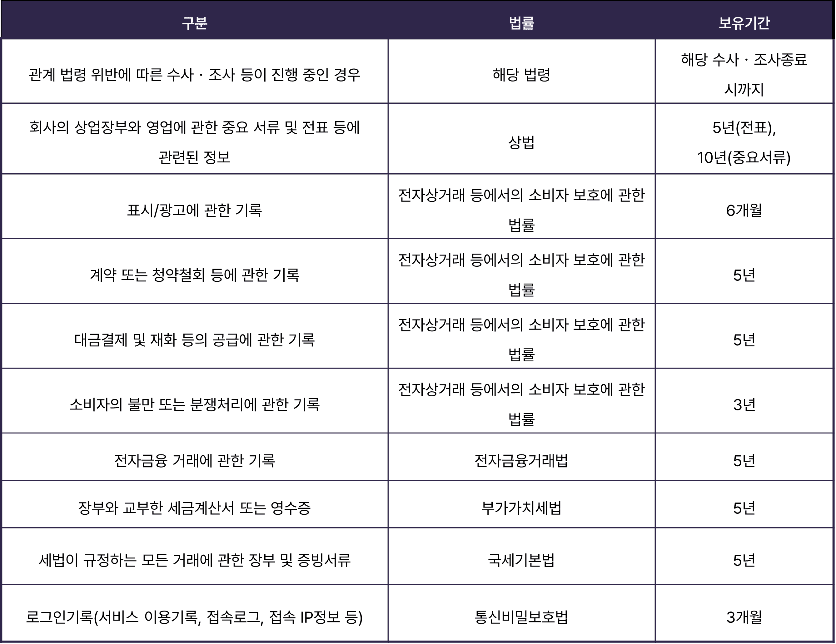Click the 3개월 retention period cell
Image resolution: width=836 pixels, height=644 pixels.
[x=744, y=617]
